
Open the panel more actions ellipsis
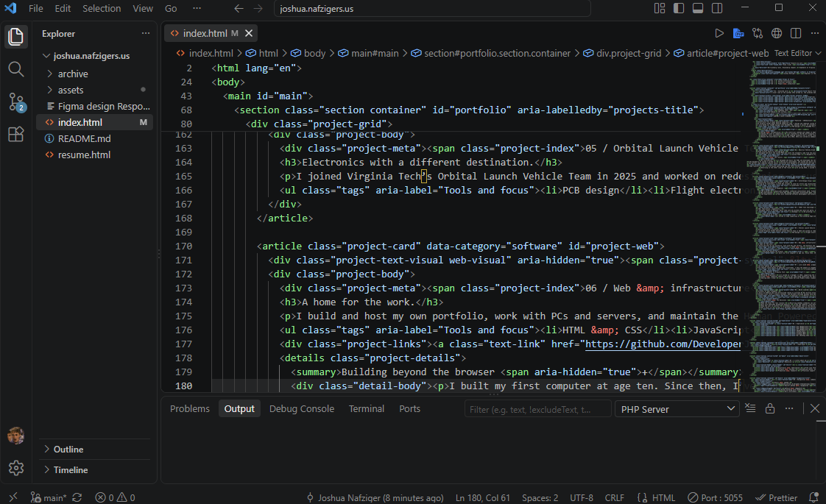coord(789,408)
